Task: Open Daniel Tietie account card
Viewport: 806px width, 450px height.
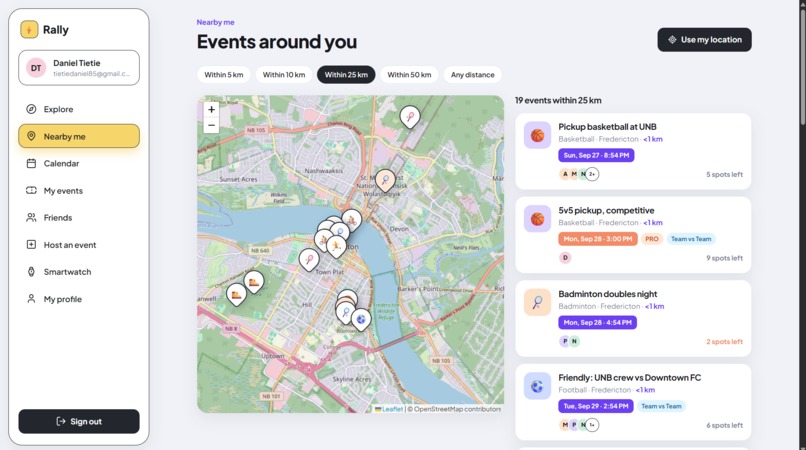Action: click(79, 68)
